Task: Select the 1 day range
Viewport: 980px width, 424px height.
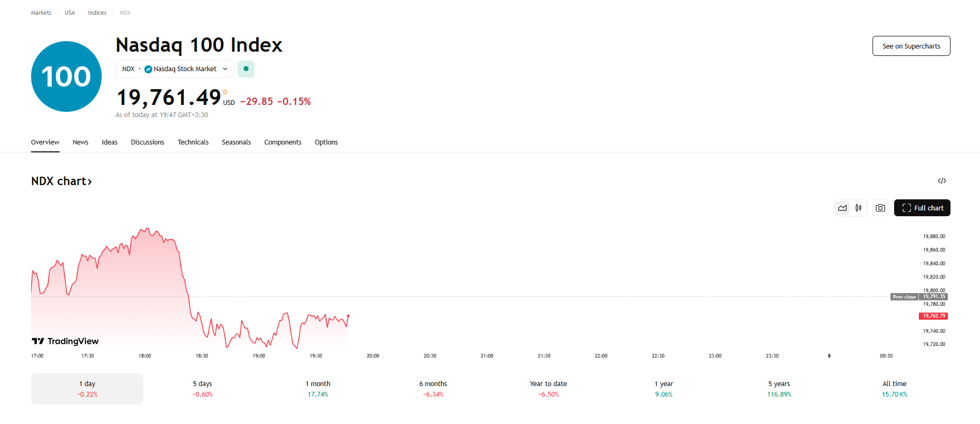Action: 87,389
